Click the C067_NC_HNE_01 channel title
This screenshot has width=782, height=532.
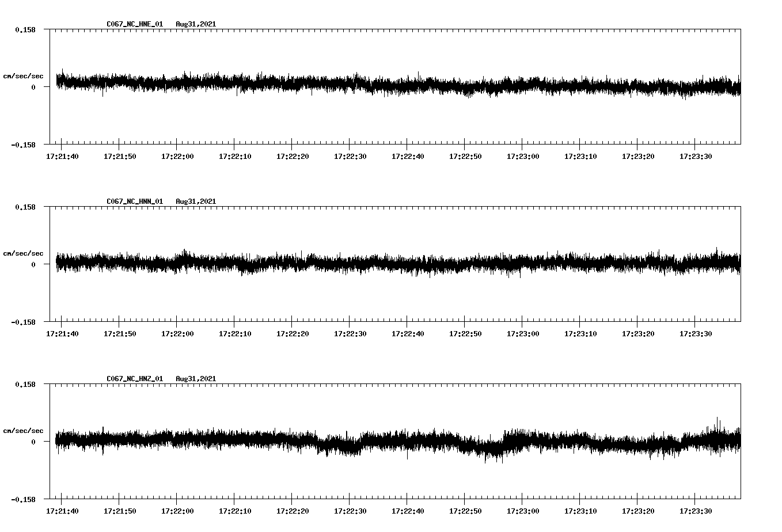tap(135, 24)
